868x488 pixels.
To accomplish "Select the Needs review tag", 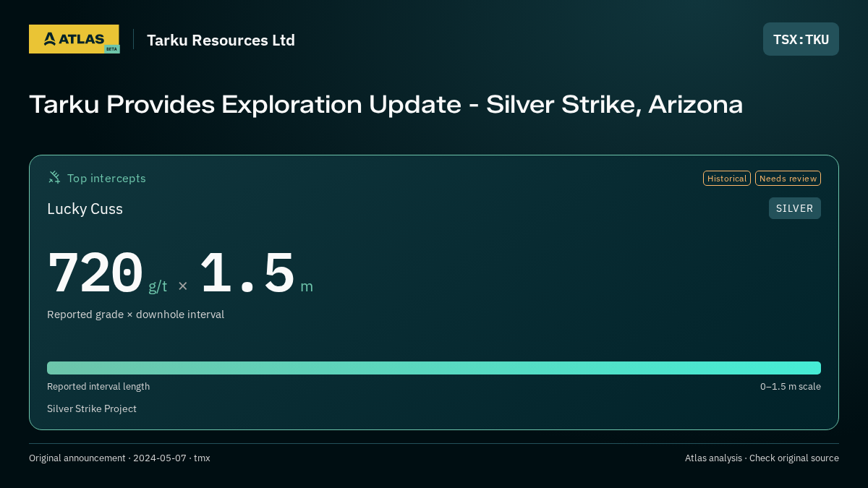I will [x=788, y=178].
